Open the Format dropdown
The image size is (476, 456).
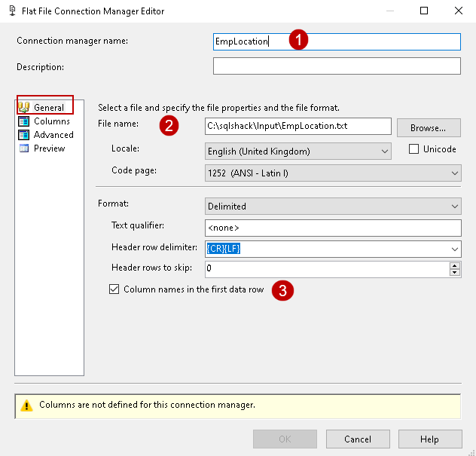coord(454,206)
